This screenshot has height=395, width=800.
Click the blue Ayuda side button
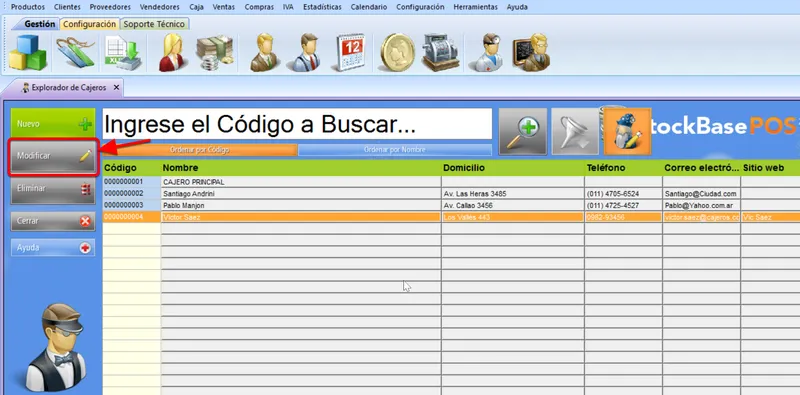53,248
